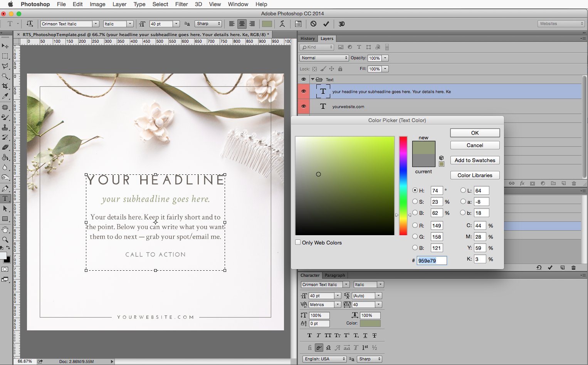Click the Add to Swatches button
Image resolution: width=588 pixels, height=365 pixels.
click(x=475, y=160)
